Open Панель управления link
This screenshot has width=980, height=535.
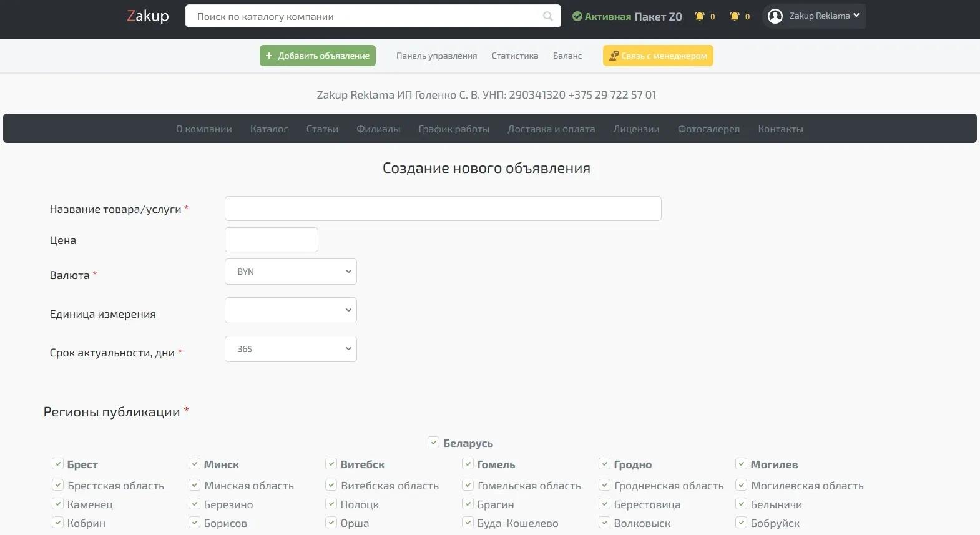(436, 56)
